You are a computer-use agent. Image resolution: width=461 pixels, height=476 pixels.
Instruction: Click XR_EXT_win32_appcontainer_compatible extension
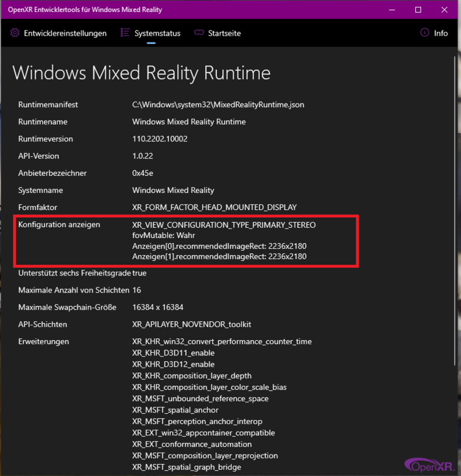203,433
